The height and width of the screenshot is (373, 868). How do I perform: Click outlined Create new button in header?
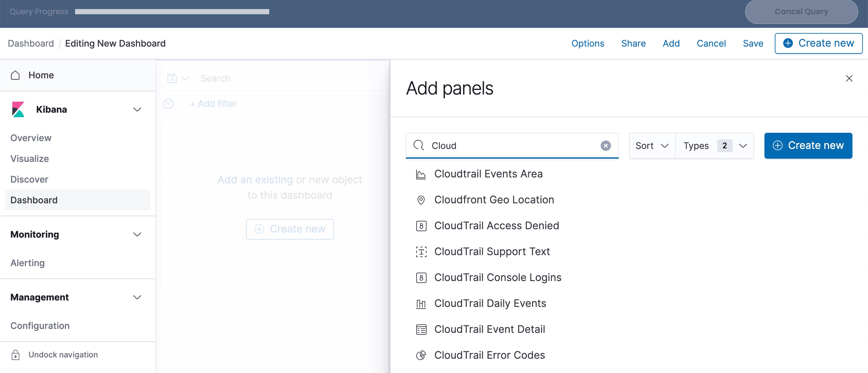[x=818, y=43]
